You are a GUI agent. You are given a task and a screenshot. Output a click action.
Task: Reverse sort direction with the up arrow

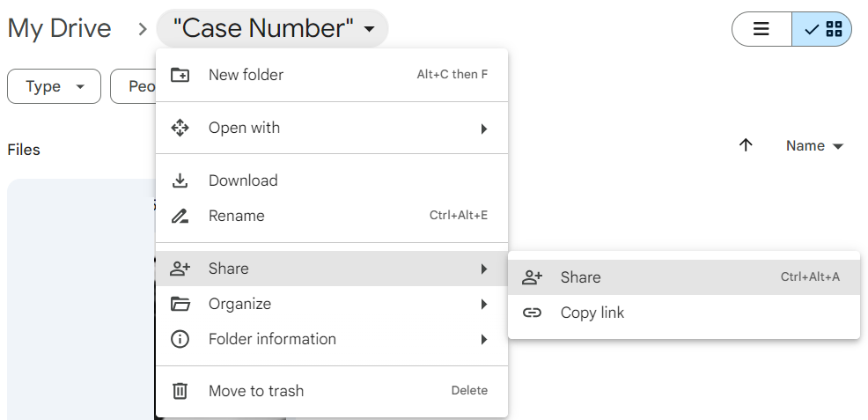pos(746,146)
